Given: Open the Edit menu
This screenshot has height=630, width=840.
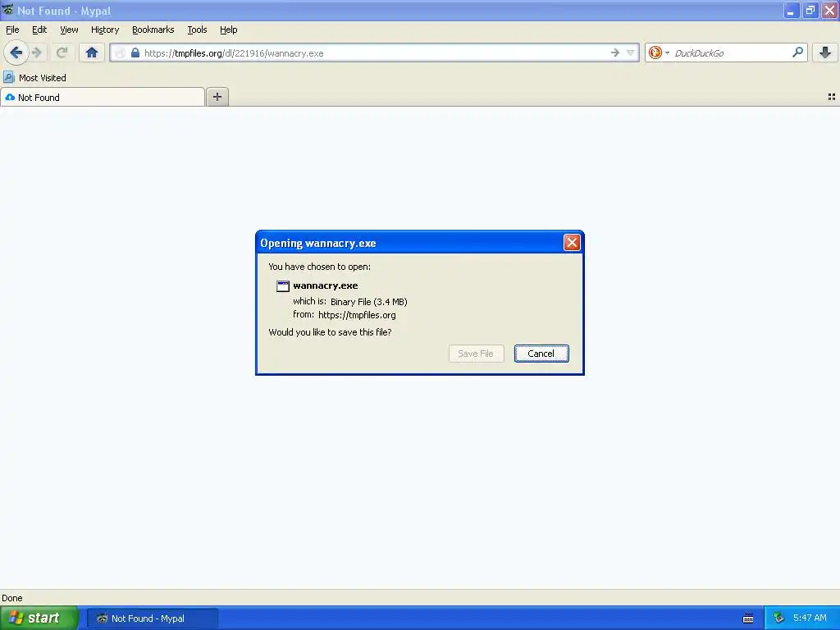Looking at the screenshot, I should point(39,30).
